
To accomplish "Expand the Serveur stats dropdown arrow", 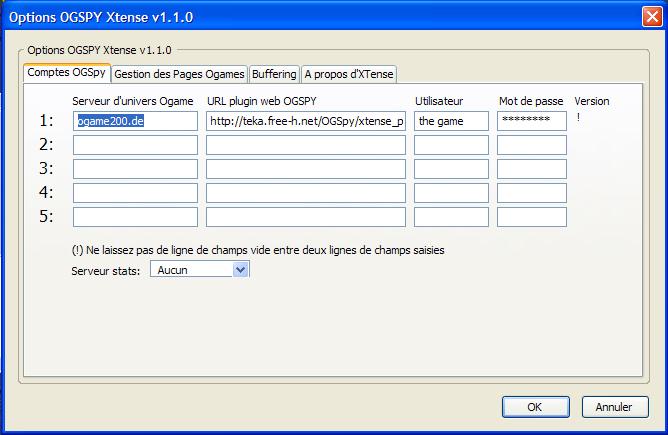I will click(240, 270).
